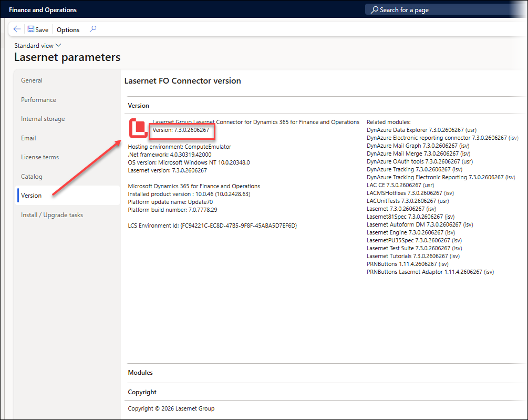Screen dimensions: 528x420
Task: Open the Standard view dropdown
Action: point(38,45)
